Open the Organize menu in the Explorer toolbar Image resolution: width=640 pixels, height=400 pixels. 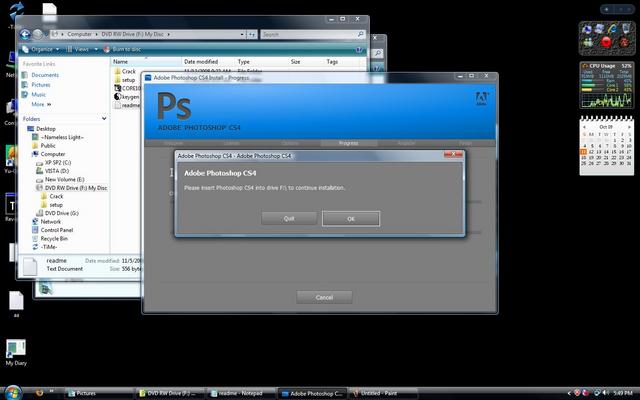41,49
